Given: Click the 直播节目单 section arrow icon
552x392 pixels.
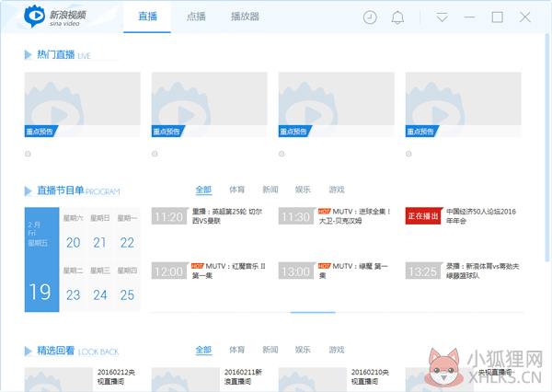Looking at the screenshot, I should coord(28,190).
